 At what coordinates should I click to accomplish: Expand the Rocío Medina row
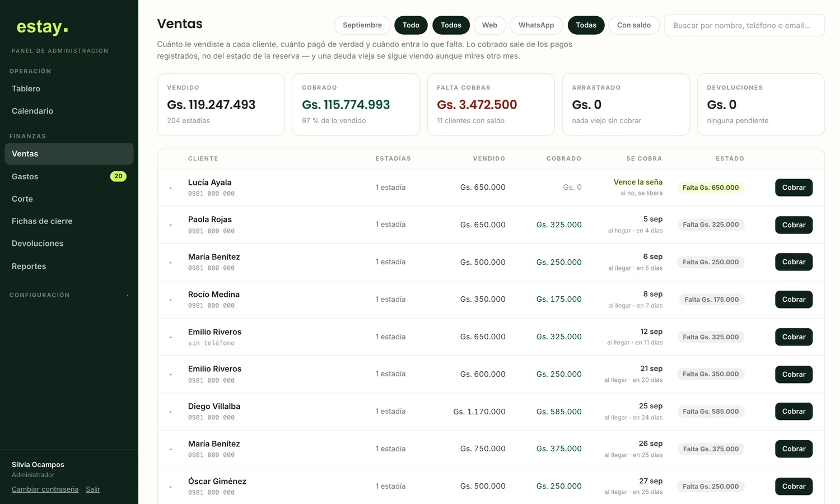[x=171, y=300]
